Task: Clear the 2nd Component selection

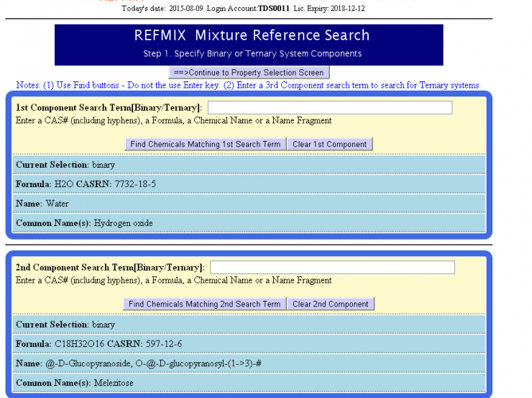Action: [x=331, y=304]
